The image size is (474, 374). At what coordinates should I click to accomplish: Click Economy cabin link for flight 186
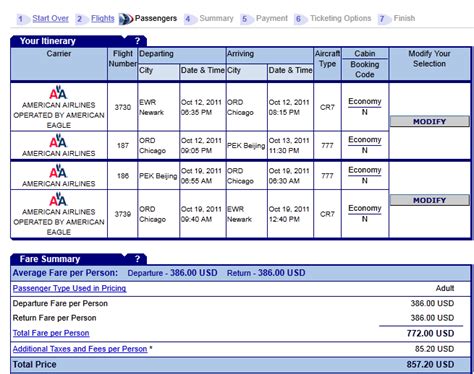coord(365,170)
